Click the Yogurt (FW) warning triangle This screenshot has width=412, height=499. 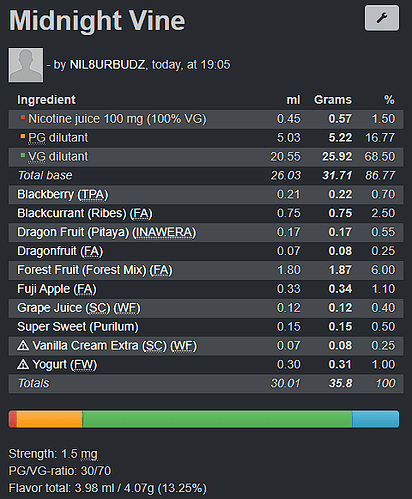(23, 364)
